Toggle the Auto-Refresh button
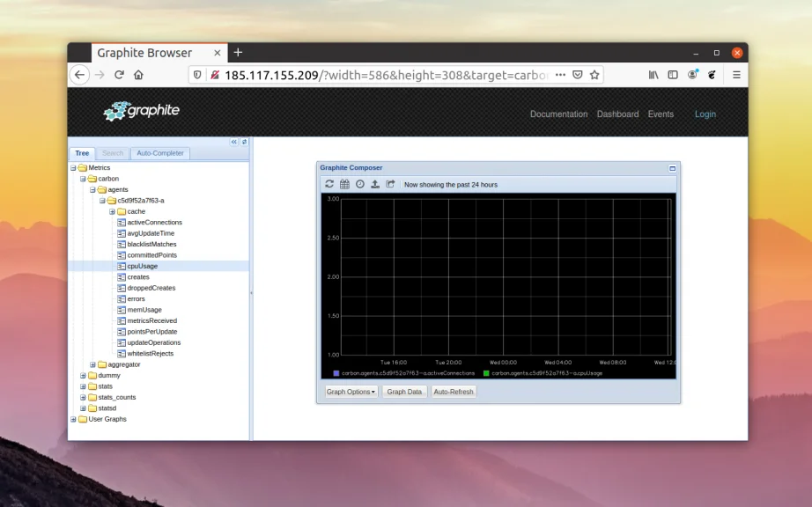Viewport: 812px width, 507px height. pyautogui.click(x=454, y=392)
